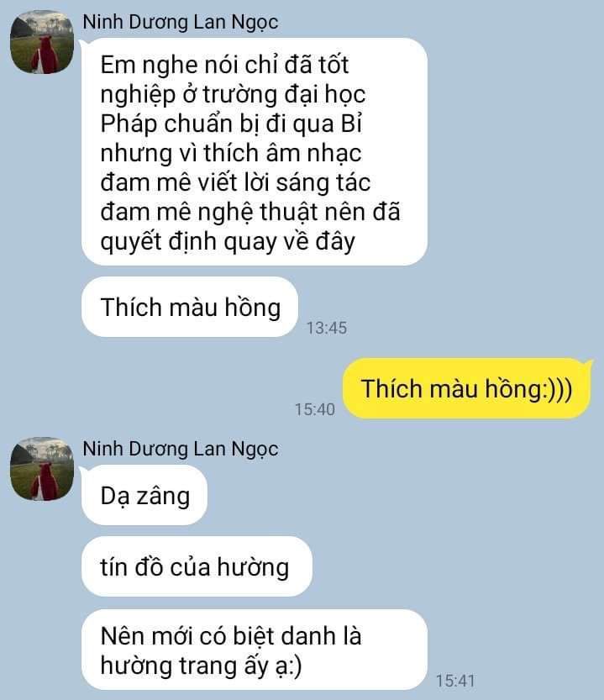604x700 pixels.
Task: Tap the top sender name Ninh Dương Lan Ngọc
Action: coord(181,23)
